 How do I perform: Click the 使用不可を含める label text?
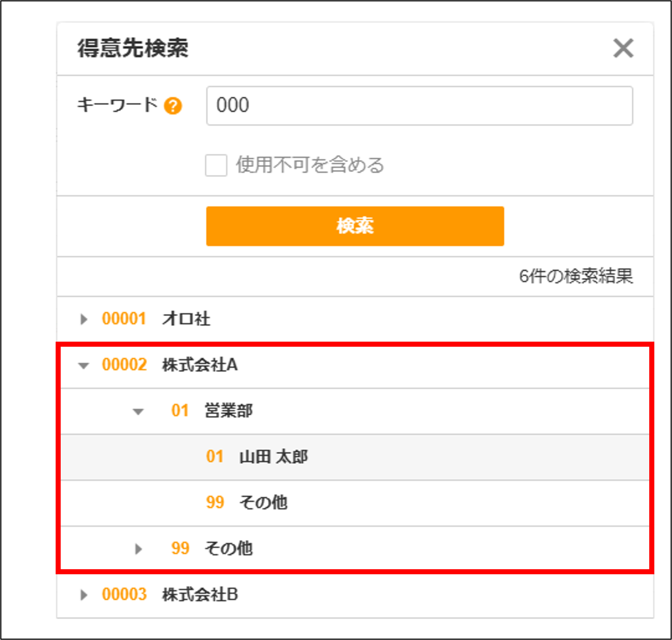click(x=310, y=164)
